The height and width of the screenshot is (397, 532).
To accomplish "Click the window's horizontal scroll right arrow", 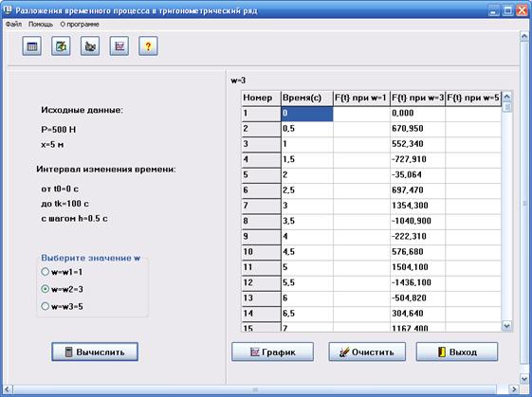I will [x=514, y=389].
